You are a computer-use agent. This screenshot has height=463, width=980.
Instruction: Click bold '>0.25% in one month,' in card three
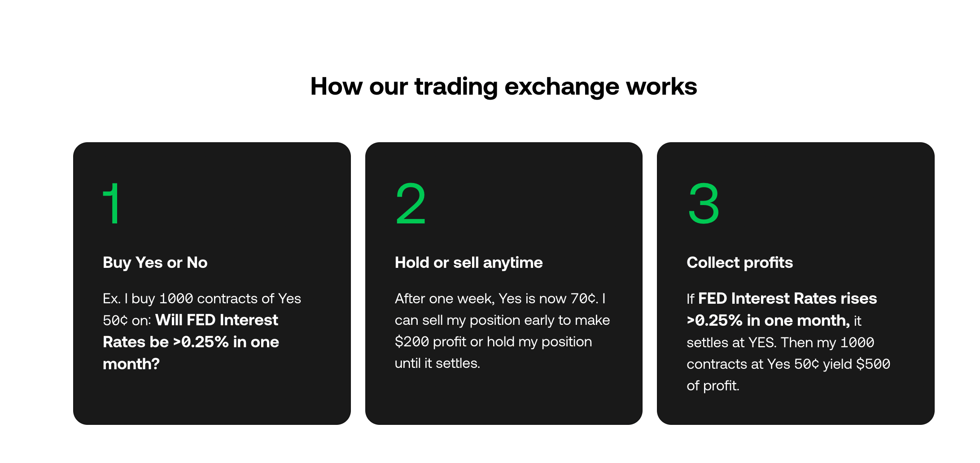coord(768,320)
